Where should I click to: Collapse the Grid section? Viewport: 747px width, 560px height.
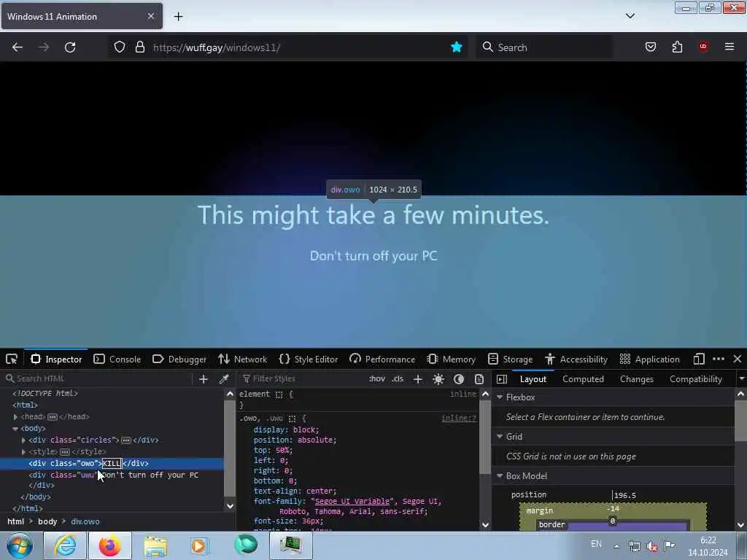click(x=500, y=436)
